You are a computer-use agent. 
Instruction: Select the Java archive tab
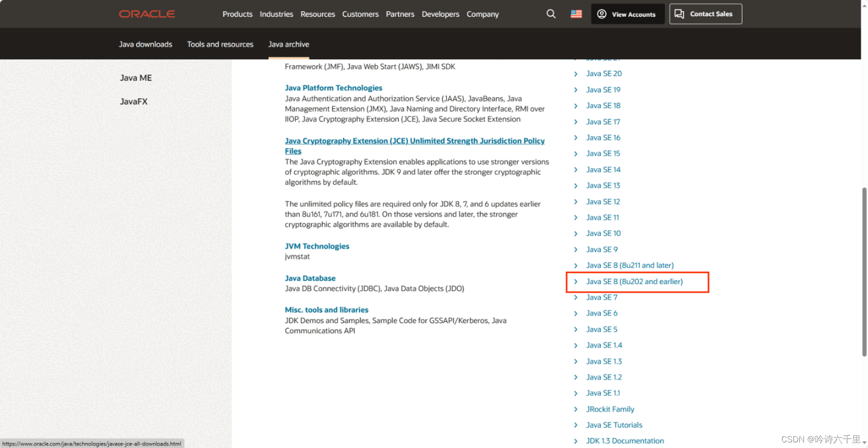pos(288,44)
